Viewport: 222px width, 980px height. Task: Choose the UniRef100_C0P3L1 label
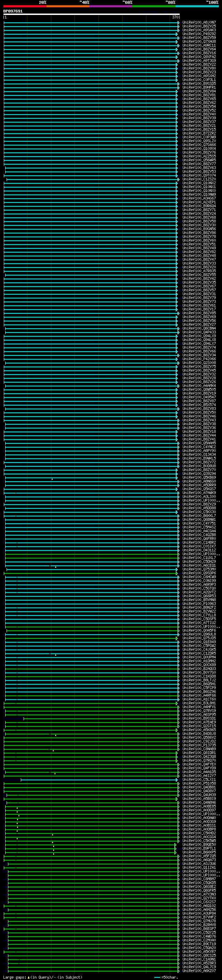pyautogui.click(x=199, y=80)
